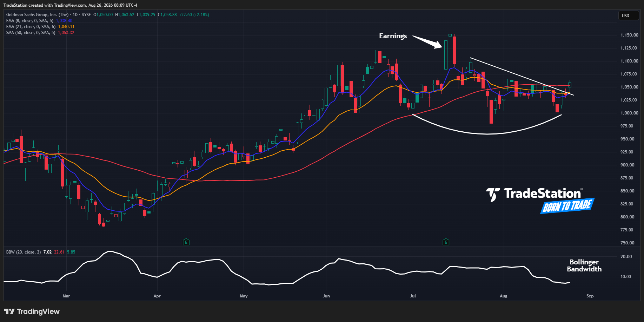
Task: Click the TradeStation created with TradingView.com header
Action: click(70, 5)
